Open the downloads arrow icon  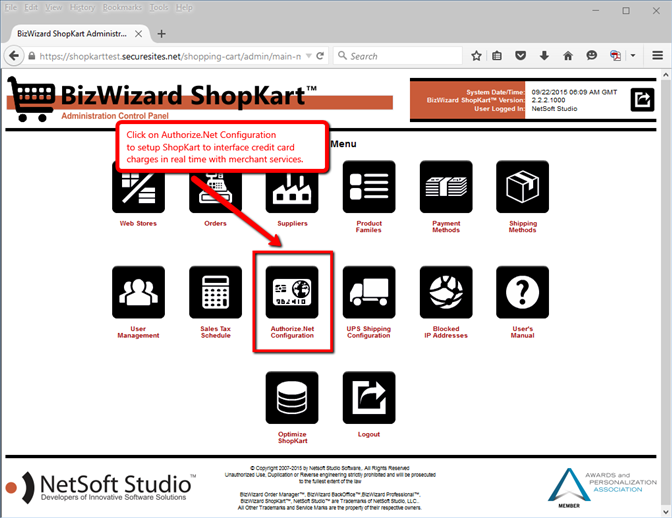pyautogui.click(x=544, y=56)
